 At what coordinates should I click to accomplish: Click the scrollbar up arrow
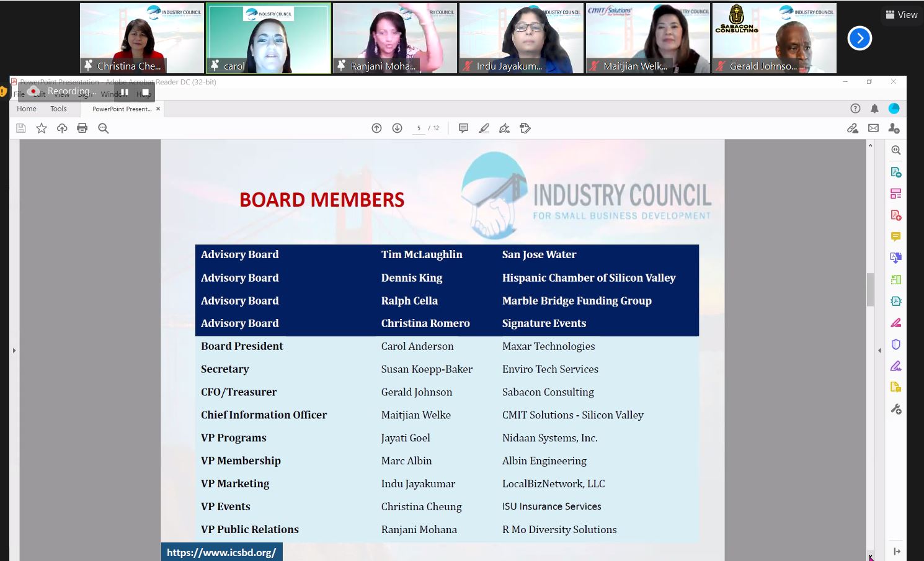[870, 145]
